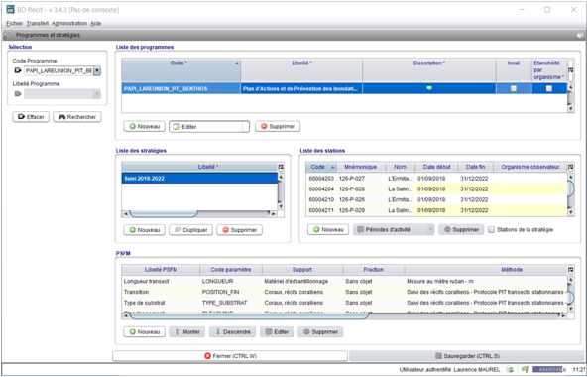Select station row 60004204
Screen dimensions: 588x377
click(x=437, y=189)
